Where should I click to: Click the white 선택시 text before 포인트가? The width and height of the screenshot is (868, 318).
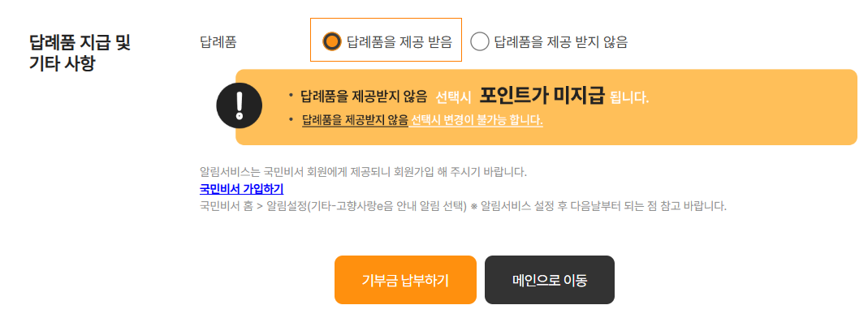[453, 98]
